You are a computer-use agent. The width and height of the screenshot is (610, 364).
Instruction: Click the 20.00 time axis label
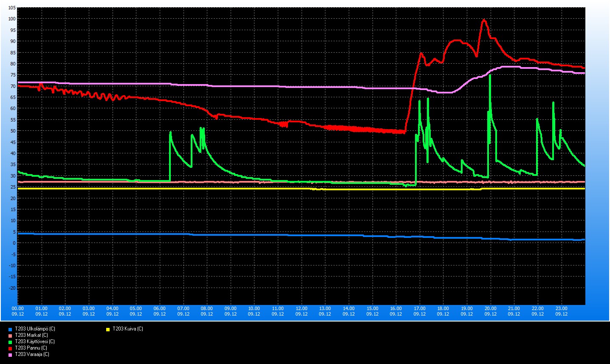tap(491, 308)
